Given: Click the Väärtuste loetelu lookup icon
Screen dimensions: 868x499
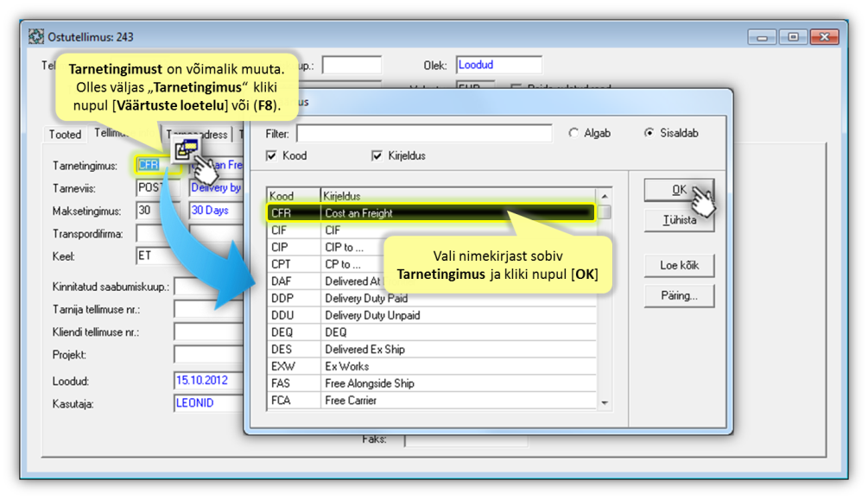Looking at the screenshot, I should [x=186, y=149].
